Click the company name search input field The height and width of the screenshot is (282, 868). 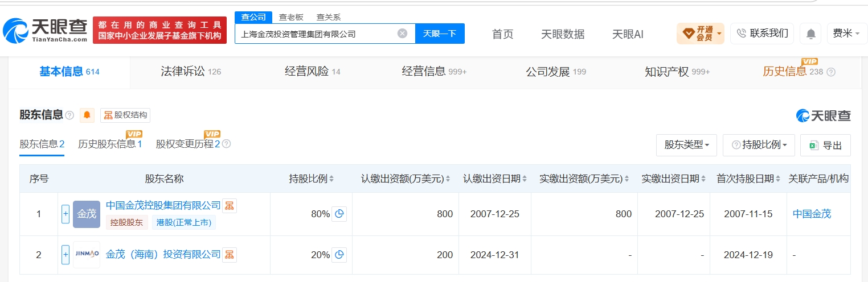[x=317, y=34]
